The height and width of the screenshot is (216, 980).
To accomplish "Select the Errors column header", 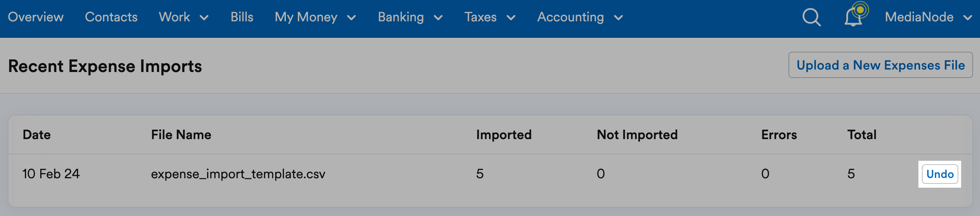I will tap(779, 135).
